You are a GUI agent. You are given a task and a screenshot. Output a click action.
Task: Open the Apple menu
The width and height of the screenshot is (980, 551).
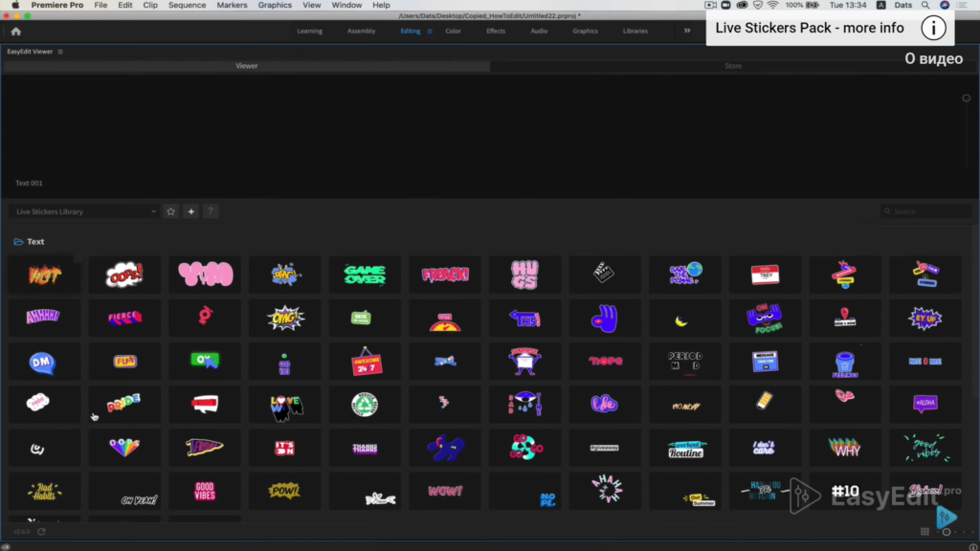15,5
